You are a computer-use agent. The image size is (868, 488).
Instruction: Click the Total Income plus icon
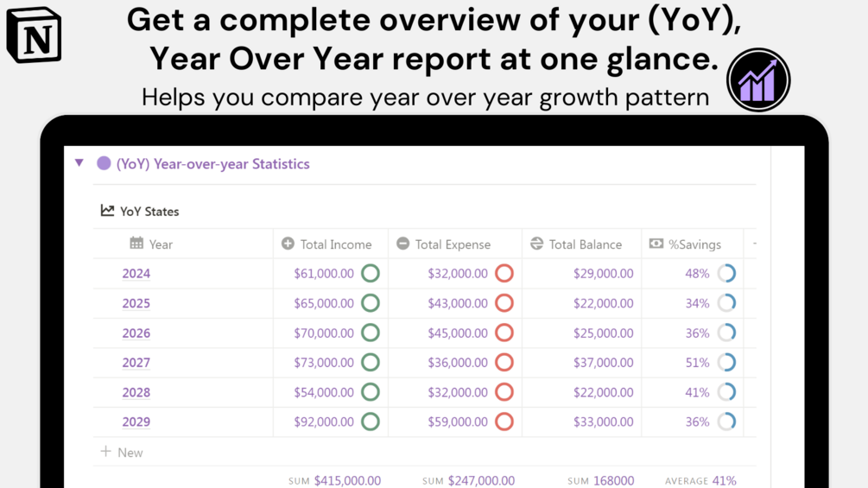point(288,244)
